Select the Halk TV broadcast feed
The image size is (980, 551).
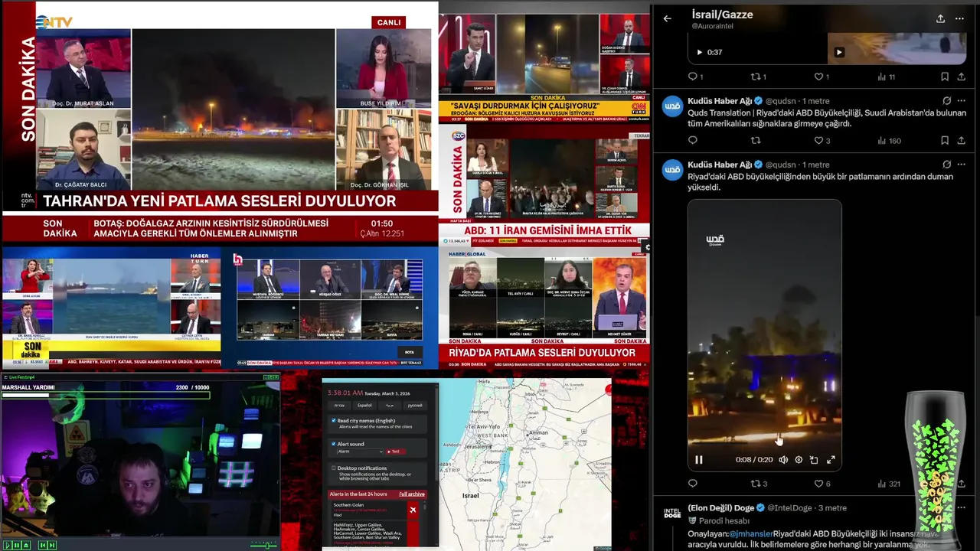[329, 308]
